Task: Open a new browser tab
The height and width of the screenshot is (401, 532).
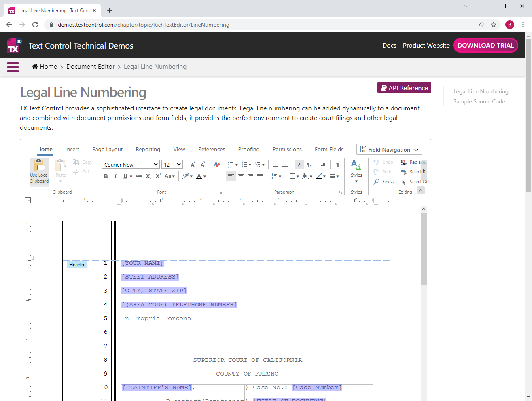Action: [x=110, y=11]
